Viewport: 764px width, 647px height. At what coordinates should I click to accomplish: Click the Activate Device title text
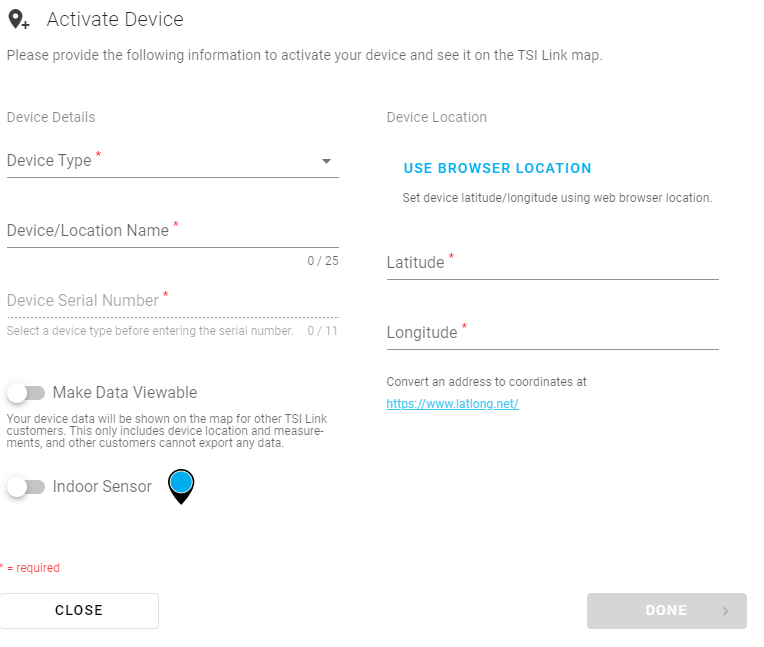pos(115,19)
